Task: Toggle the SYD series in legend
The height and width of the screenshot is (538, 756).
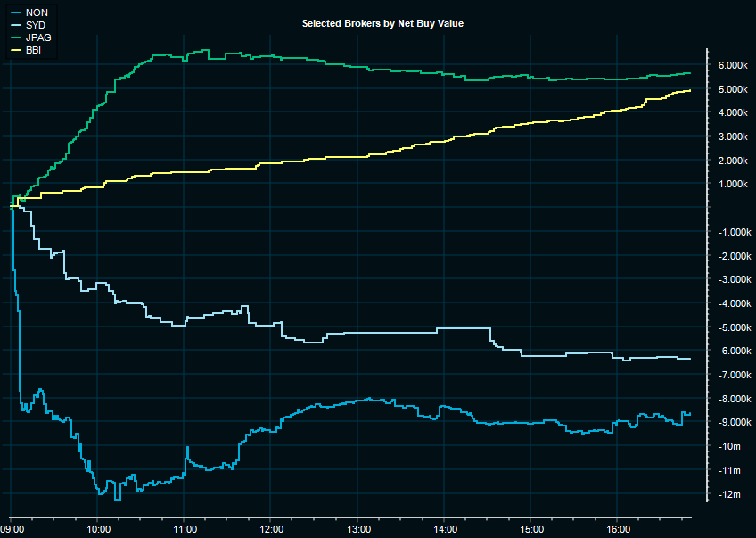Action: 36,25
